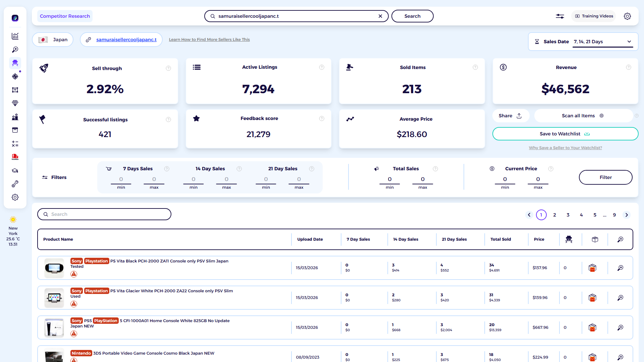Clear the search field with X icon
The image size is (644, 362).
(x=380, y=16)
